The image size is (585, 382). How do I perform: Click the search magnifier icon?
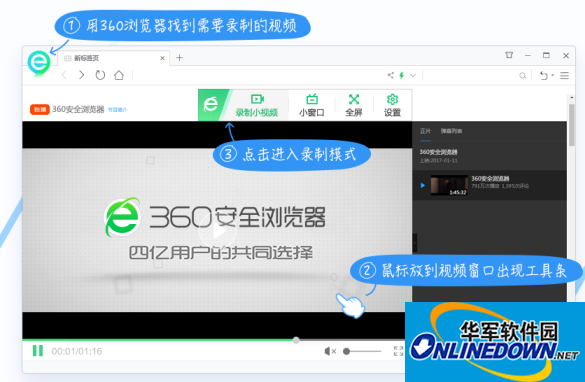pos(523,76)
